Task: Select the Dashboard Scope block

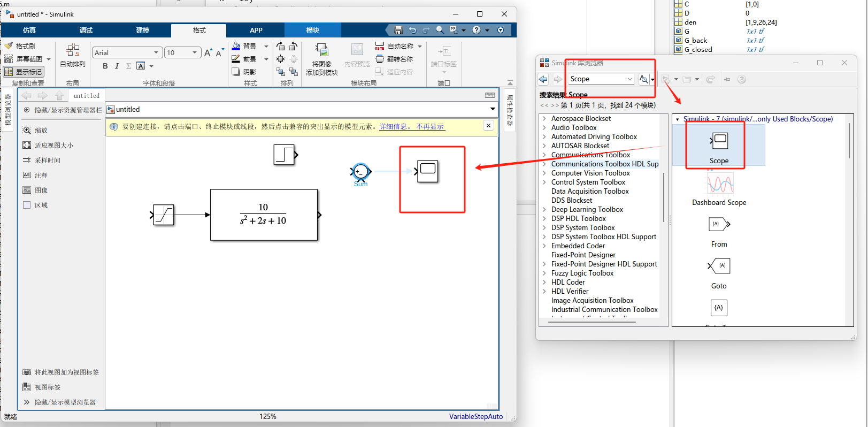Action: click(719, 188)
